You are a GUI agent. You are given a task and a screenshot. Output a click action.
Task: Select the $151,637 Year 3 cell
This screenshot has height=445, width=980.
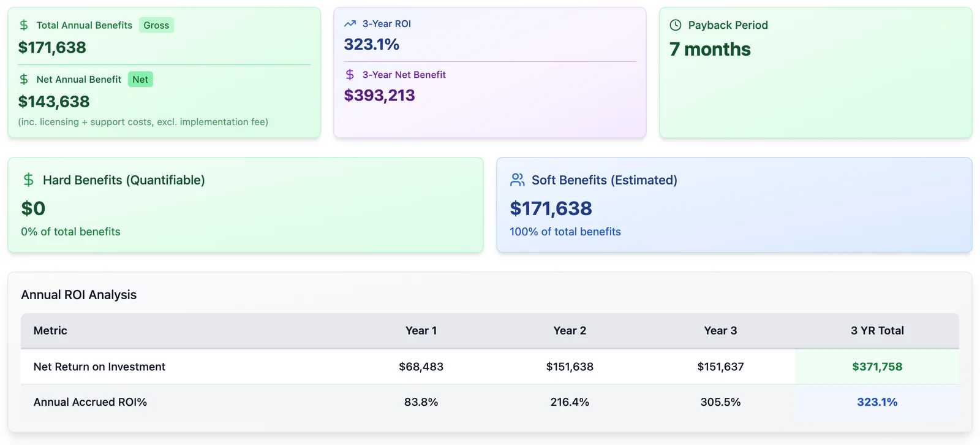point(720,367)
